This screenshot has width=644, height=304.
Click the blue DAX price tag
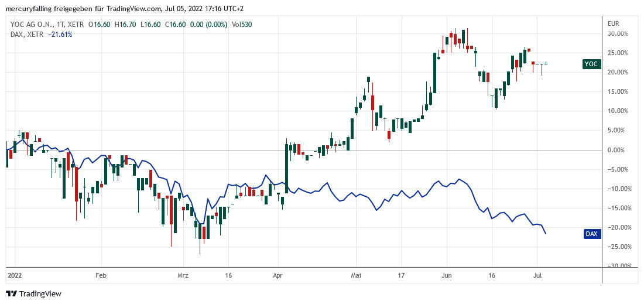click(592, 234)
